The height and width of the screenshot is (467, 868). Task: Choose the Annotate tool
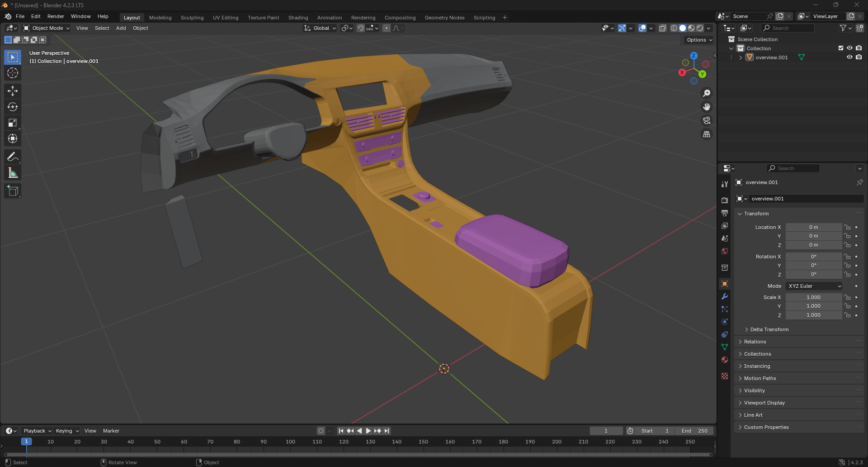(13, 157)
